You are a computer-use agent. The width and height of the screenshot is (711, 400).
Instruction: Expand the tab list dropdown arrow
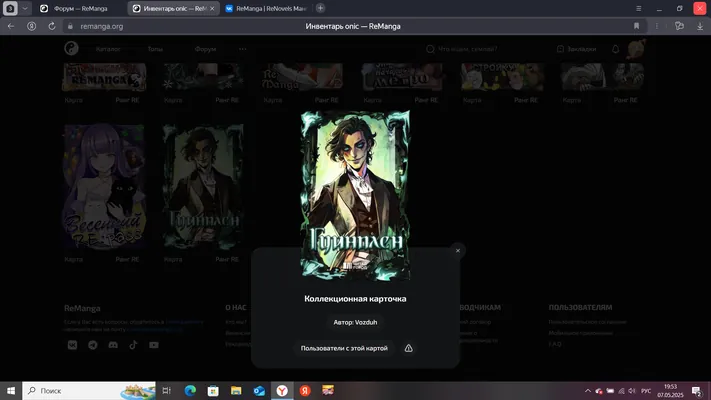25,8
